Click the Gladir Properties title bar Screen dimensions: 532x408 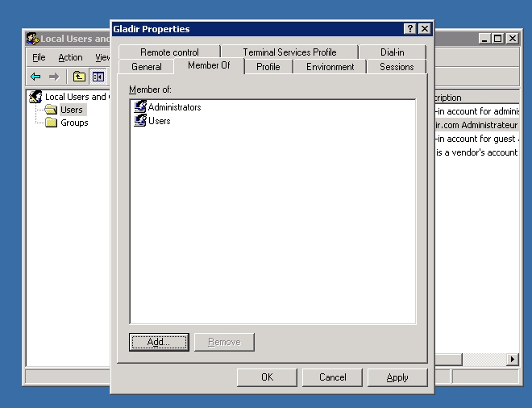[x=258, y=29]
